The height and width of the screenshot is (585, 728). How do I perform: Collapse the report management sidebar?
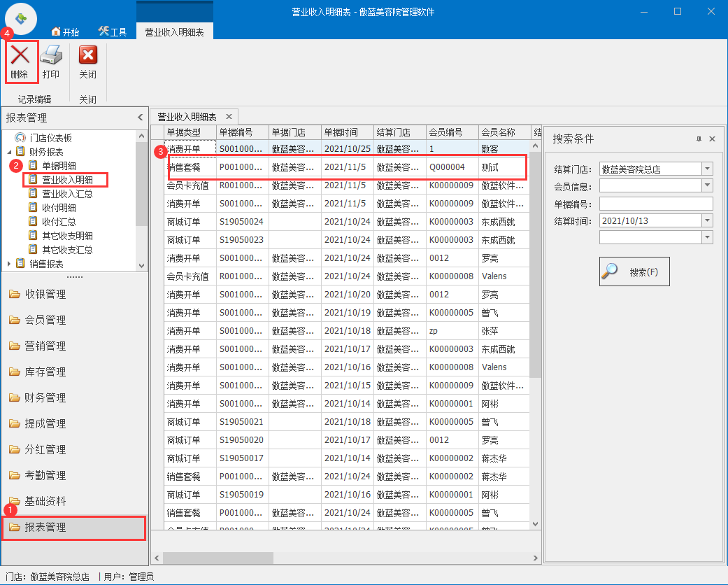[140, 118]
